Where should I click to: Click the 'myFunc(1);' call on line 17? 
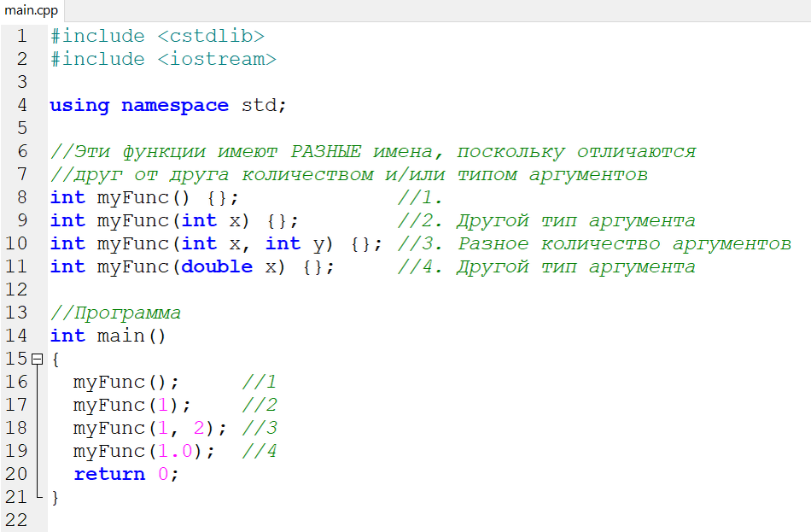[x=131, y=406]
